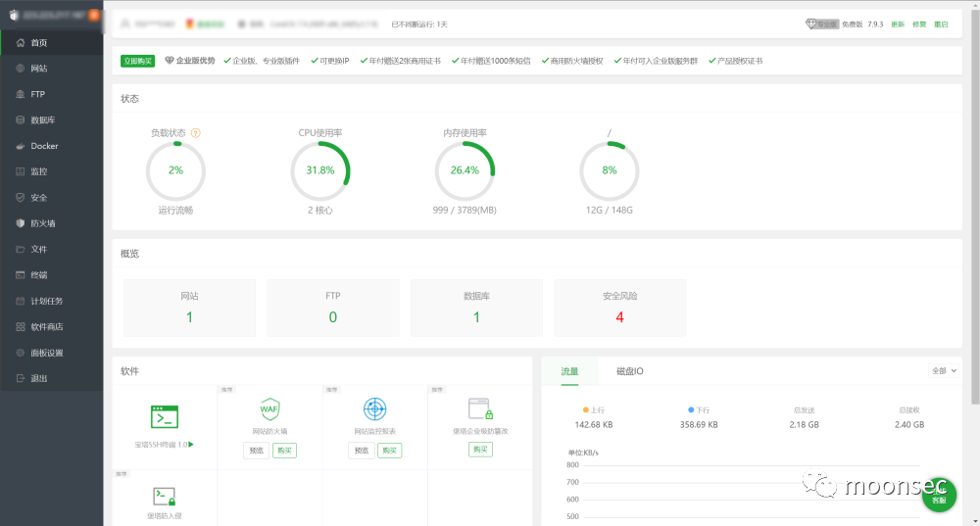Click 预览 under 网站防火墙
This screenshot has height=526, width=980.
(x=256, y=451)
